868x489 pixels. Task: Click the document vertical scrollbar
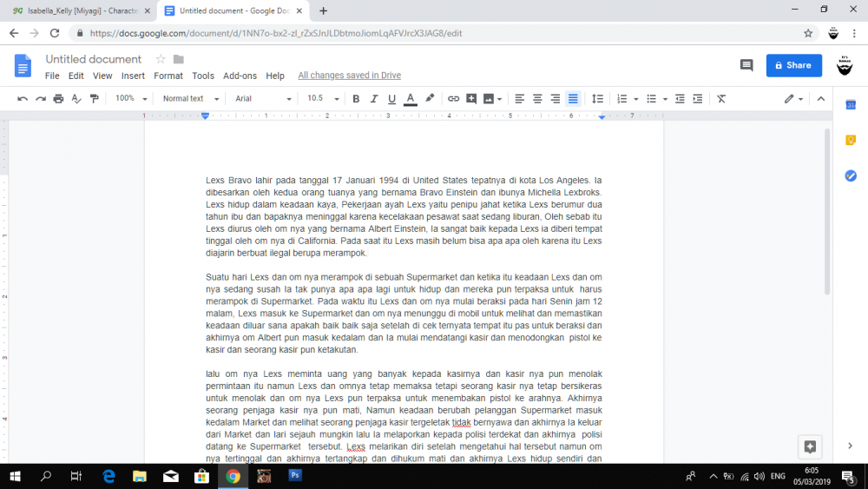827,212
